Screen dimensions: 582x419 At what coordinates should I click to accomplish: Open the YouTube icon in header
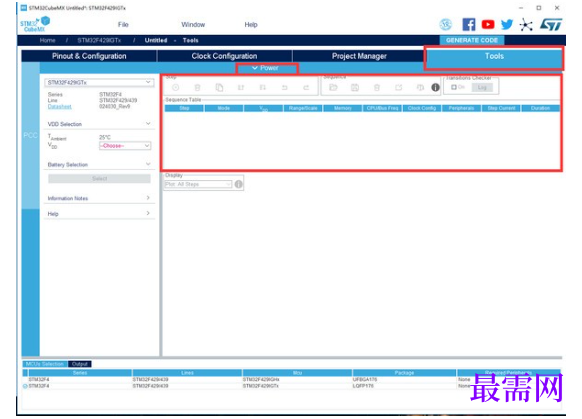click(488, 24)
